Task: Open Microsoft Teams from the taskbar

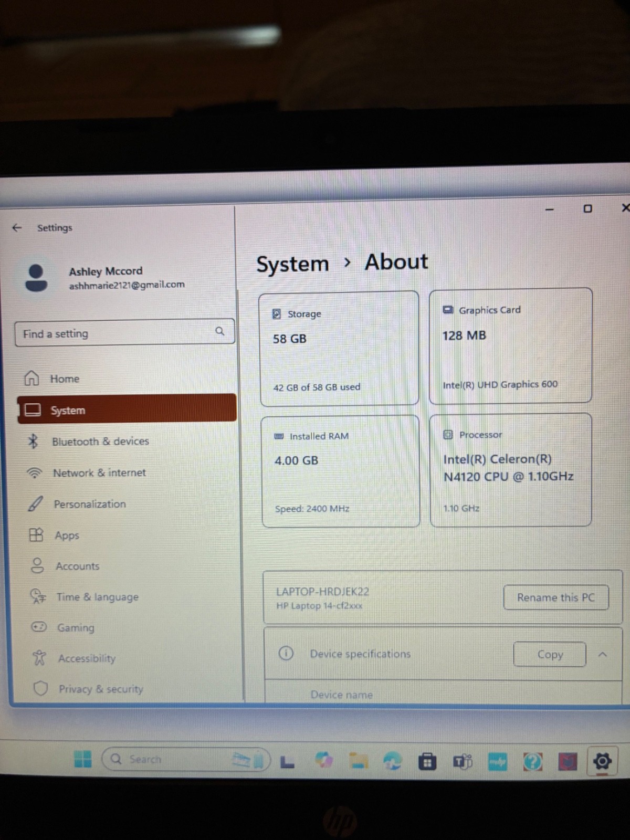Action: [x=463, y=761]
